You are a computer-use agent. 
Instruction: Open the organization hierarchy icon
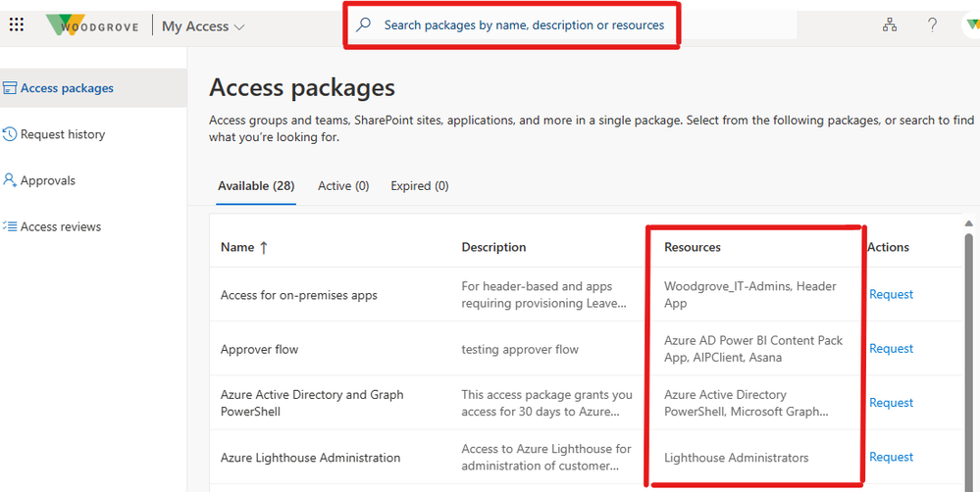890,25
